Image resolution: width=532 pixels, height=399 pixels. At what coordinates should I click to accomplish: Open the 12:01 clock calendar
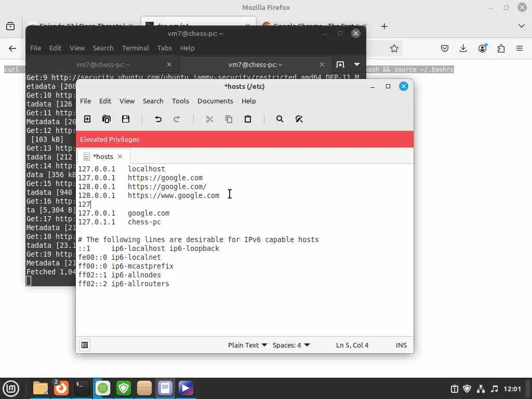pos(512,389)
